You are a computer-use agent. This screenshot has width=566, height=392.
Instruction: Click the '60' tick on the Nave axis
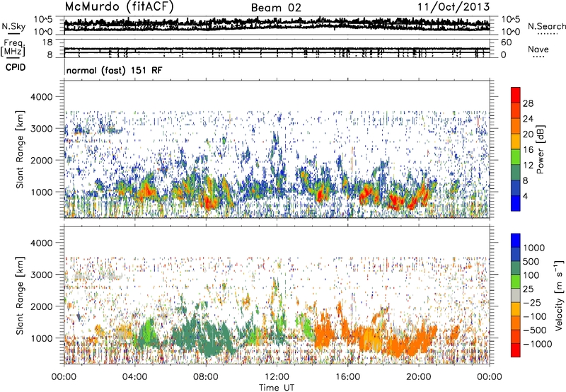506,42
